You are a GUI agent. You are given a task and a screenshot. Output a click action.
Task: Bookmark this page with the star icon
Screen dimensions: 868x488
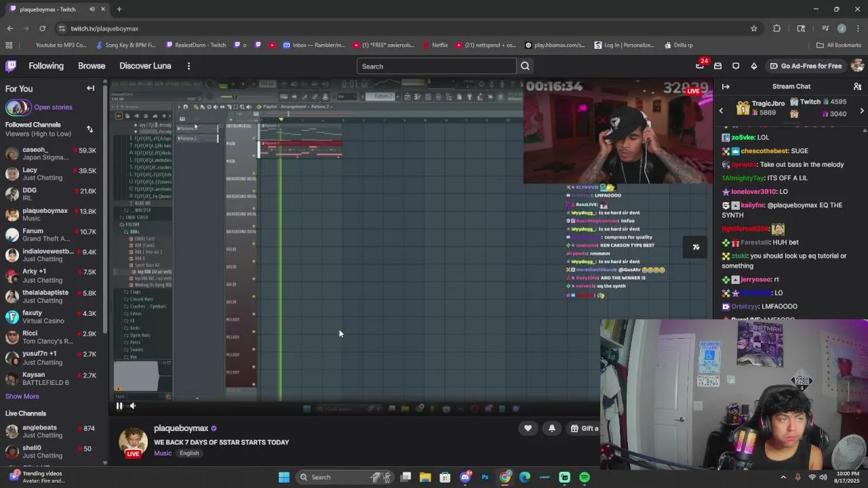point(753,28)
